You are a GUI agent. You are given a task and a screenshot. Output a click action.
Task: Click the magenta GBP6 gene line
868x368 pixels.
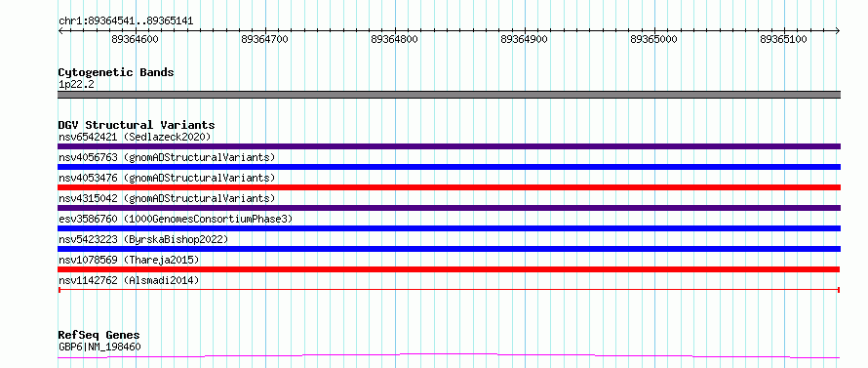[449, 355]
